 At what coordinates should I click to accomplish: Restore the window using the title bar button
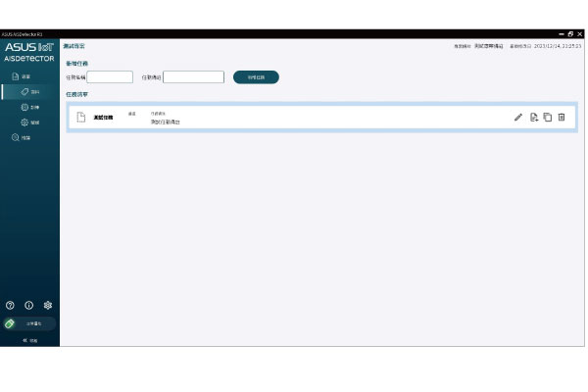[570, 34]
